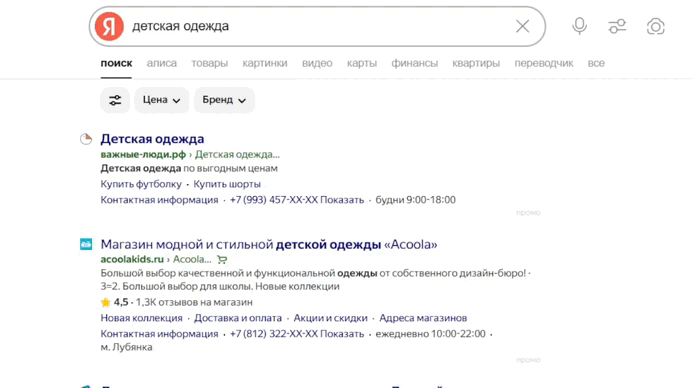Switch to the алиса tab
Image resolution: width=692 pixels, height=388 pixels.
coord(162,63)
